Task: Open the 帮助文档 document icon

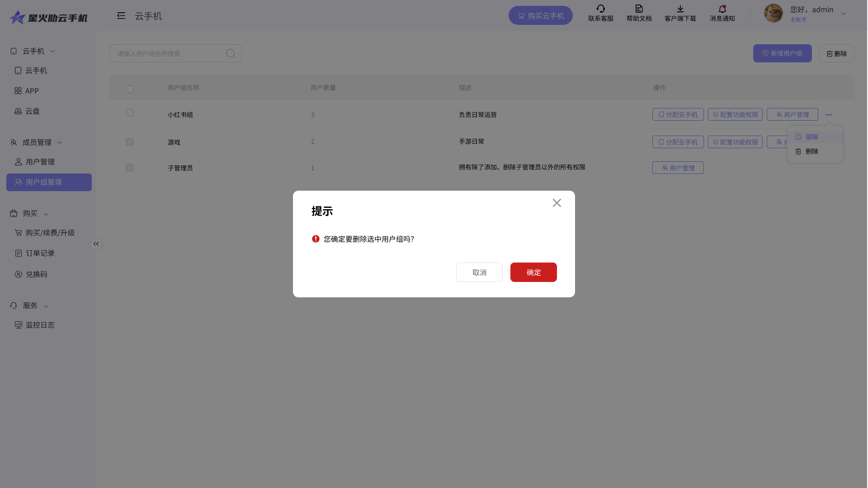Action: pos(639,9)
